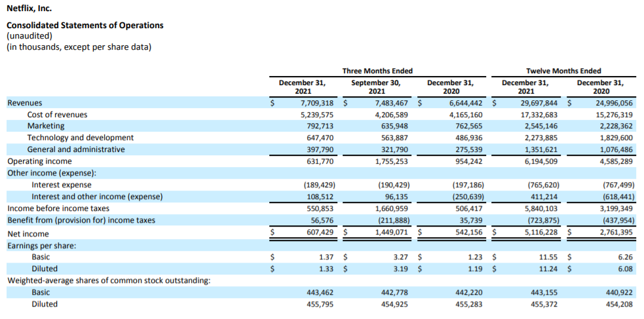Click the General and administrative row label
644x319 pixels.
click(76, 149)
